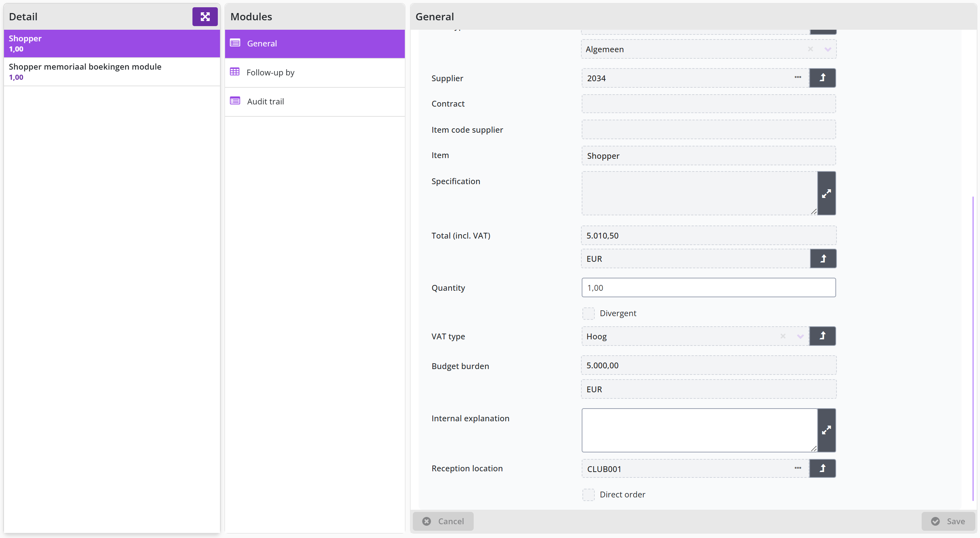Open the Algemeen dropdown arrow
980x538 pixels.
(828, 49)
